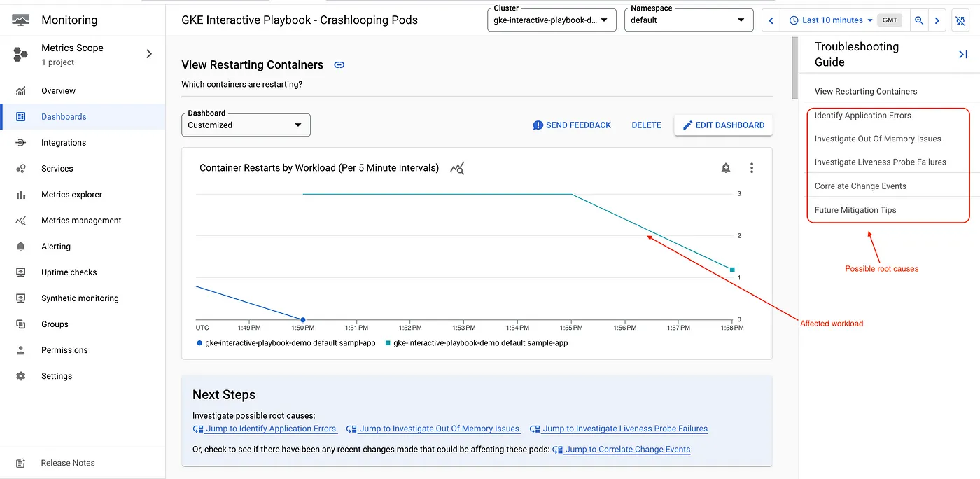Image resolution: width=980 pixels, height=479 pixels.
Task: Click EDIT DASHBOARD button
Action: (724, 125)
